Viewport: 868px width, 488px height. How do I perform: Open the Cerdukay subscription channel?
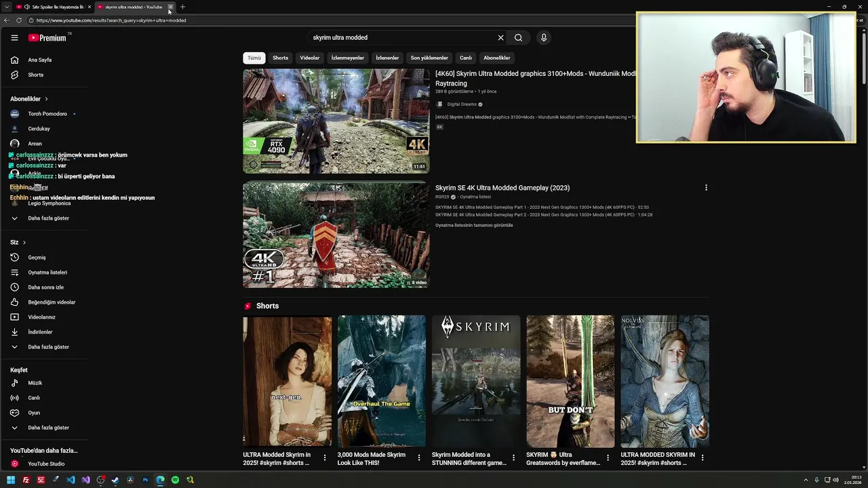click(x=39, y=129)
